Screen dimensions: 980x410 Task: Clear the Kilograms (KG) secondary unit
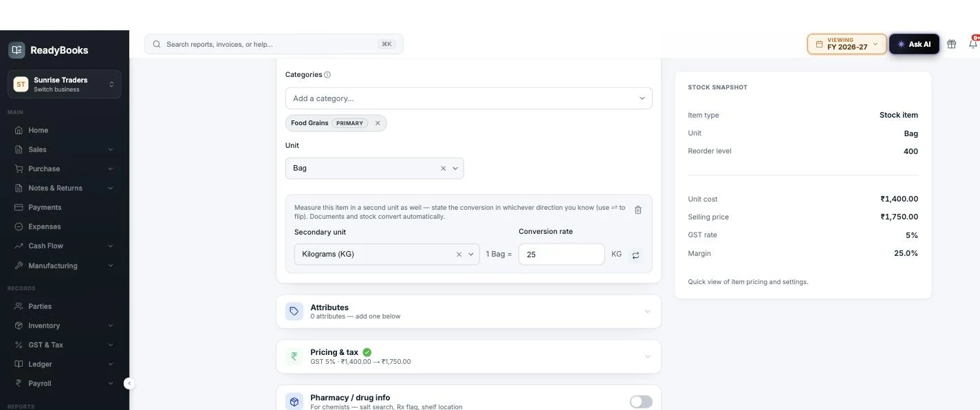click(459, 255)
